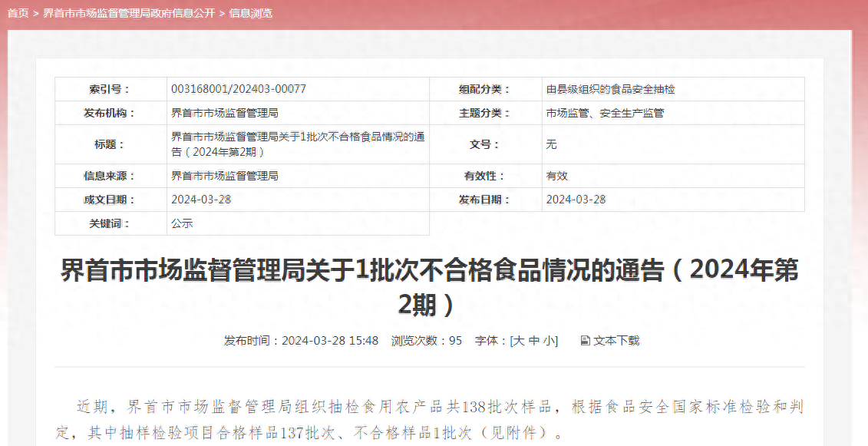Click the 索引号 label cell
This screenshot has width=868, height=446.
[x=111, y=89]
